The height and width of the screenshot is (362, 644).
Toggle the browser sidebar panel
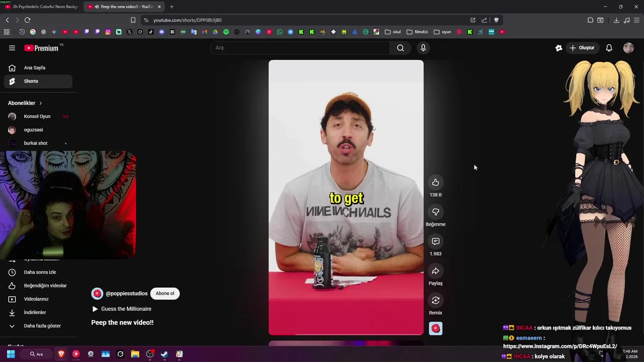(x=600, y=20)
